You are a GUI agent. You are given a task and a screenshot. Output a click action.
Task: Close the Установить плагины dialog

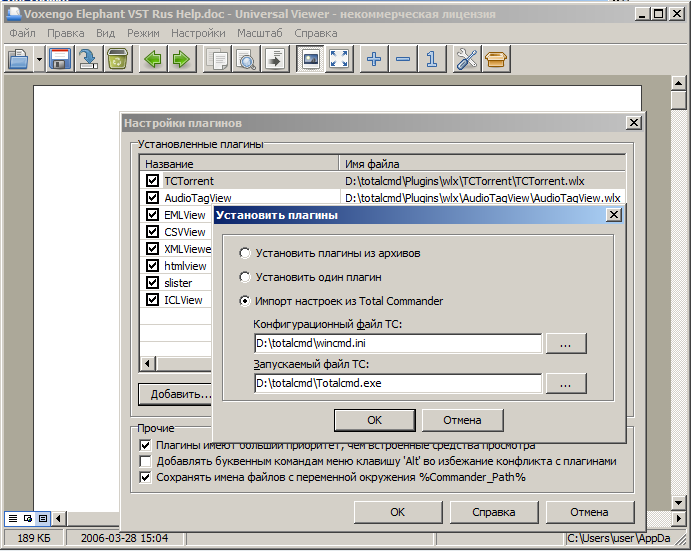pyautogui.click(x=614, y=215)
